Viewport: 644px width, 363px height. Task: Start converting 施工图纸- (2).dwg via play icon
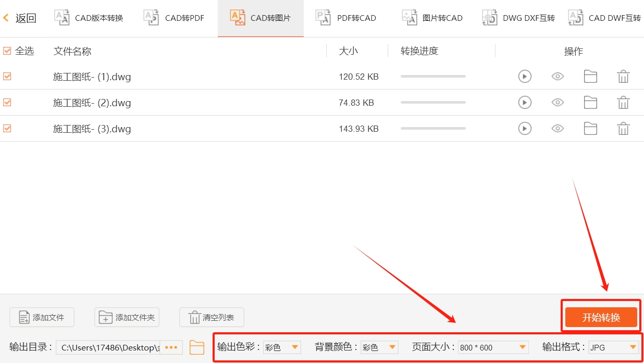pyautogui.click(x=525, y=103)
